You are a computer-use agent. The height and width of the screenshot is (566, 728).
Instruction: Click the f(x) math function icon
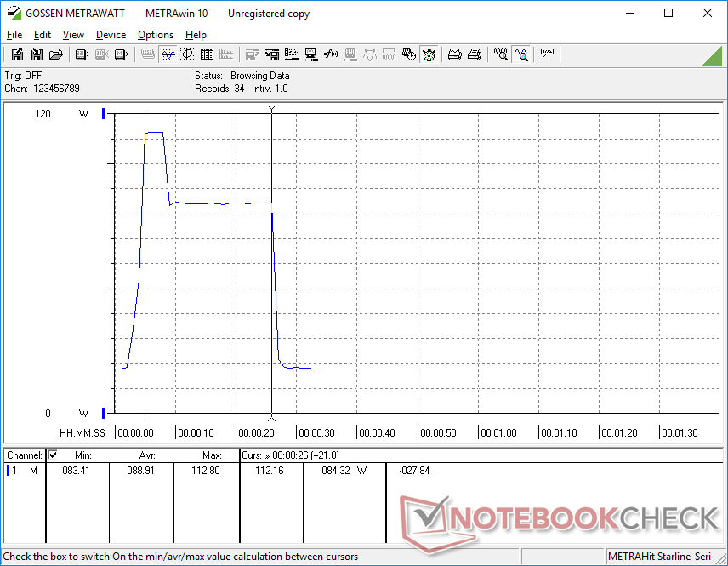click(x=331, y=54)
